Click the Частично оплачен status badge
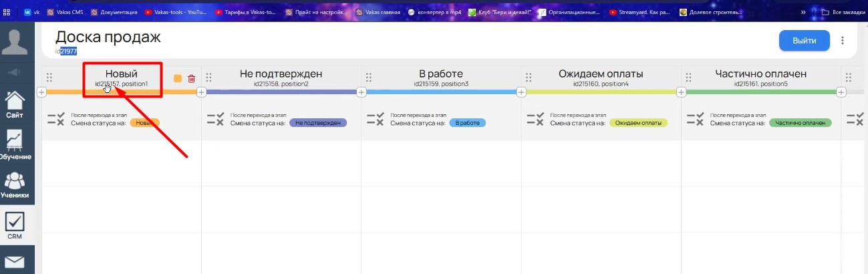The height and width of the screenshot is (274, 868). click(x=800, y=123)
